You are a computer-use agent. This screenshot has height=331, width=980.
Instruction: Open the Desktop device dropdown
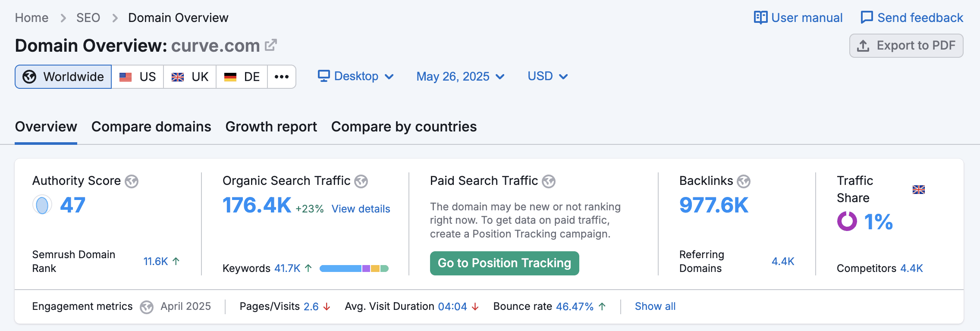point(356,76)
